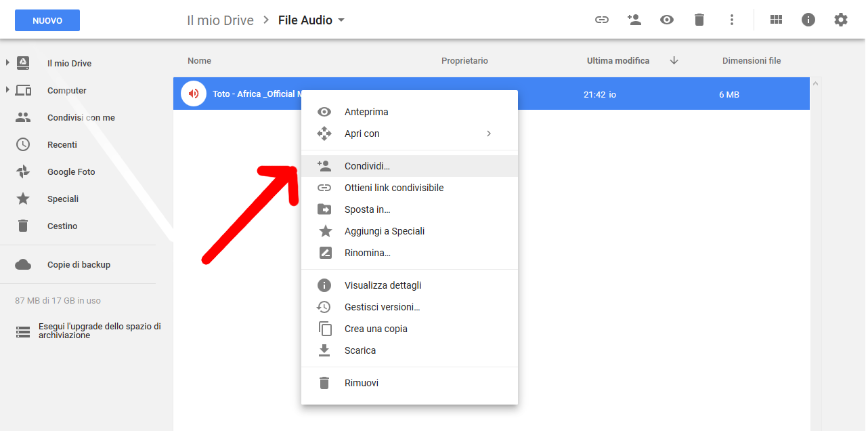Click Esegui l'upgrade dello spazio link
The height and width of the screenshot is (431, 868).
pos(99,331)
